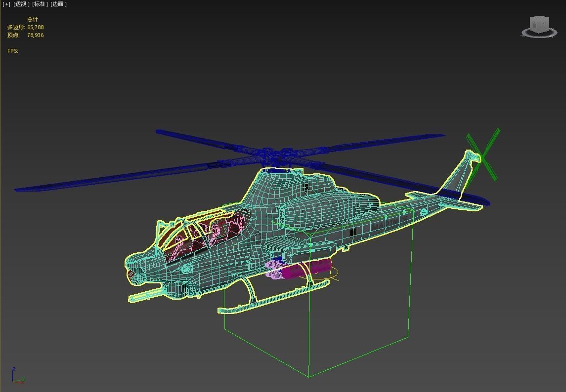This screenshot has height=392, width=566.
Task: Open the 透视 perspective view menu
Action: [22, 4]
